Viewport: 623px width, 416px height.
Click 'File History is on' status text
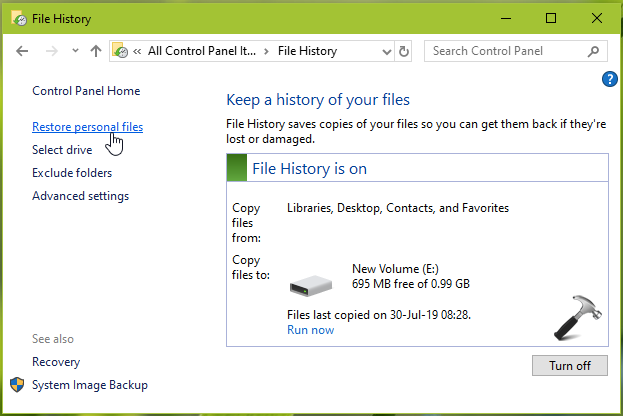coord(310,168)
